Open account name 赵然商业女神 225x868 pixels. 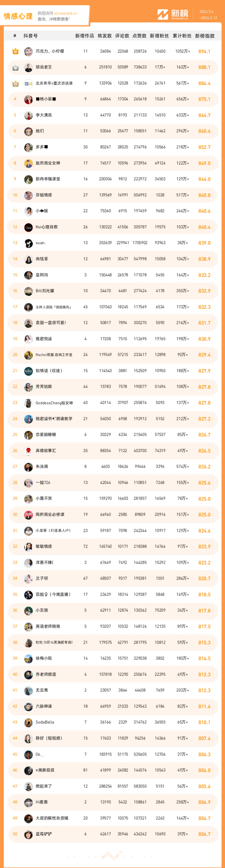[x=48, y=163]
